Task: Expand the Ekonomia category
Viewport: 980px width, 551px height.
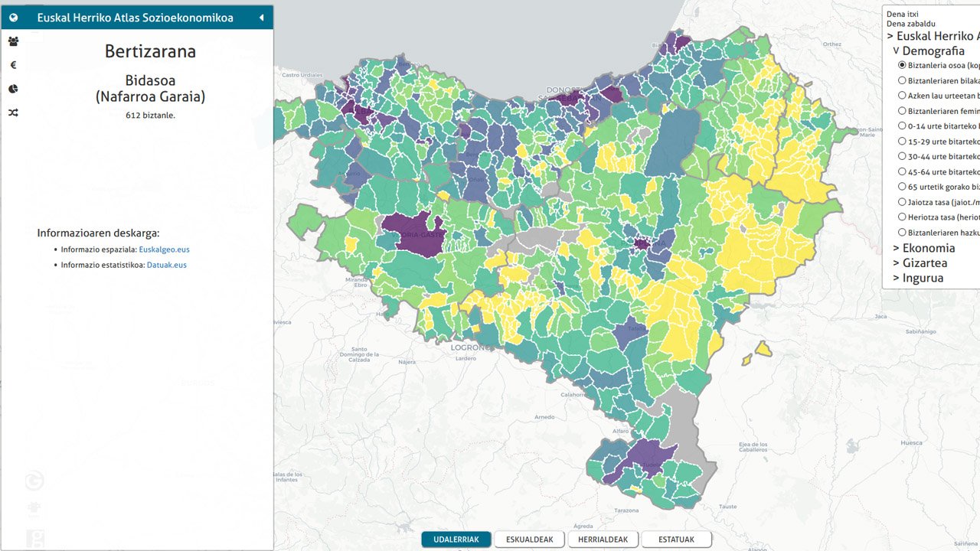Action: 923,248
